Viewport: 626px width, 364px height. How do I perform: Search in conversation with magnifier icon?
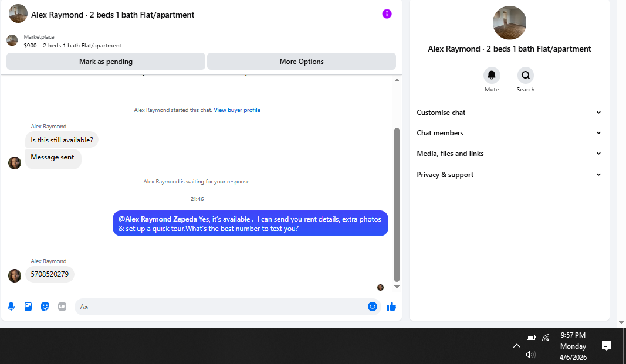pos(526,75)
